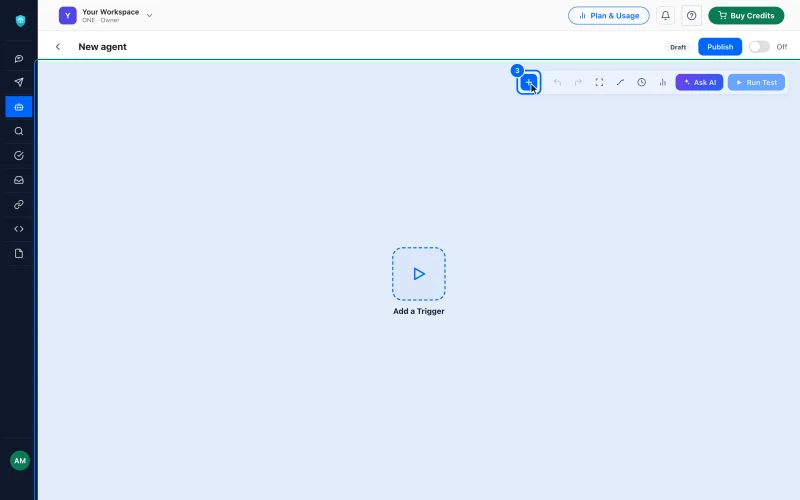Click the fit-to-screen icon in toolbar
800x500 pixels.
[599, 82]
